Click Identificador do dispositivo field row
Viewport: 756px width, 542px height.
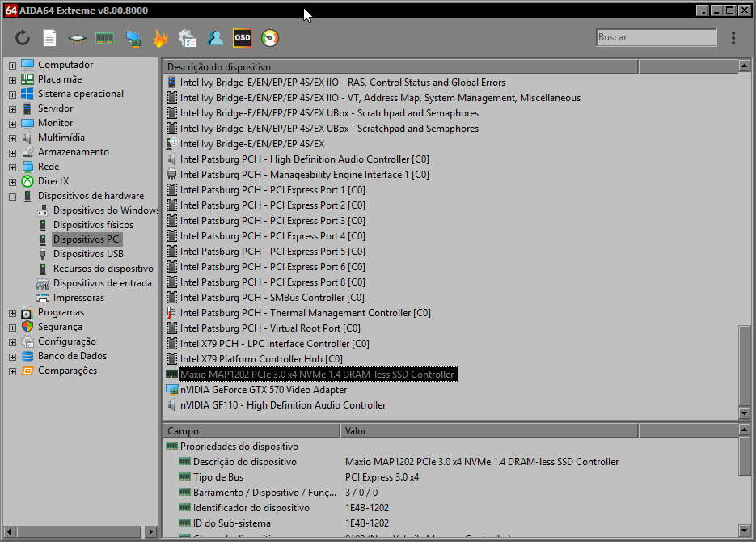(x=251, y=508)
